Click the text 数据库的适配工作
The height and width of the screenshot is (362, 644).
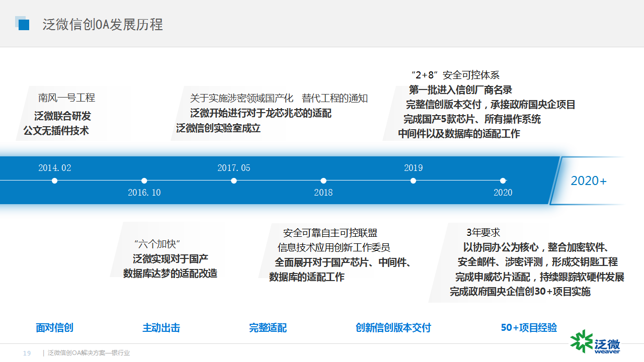pos(307,277)
